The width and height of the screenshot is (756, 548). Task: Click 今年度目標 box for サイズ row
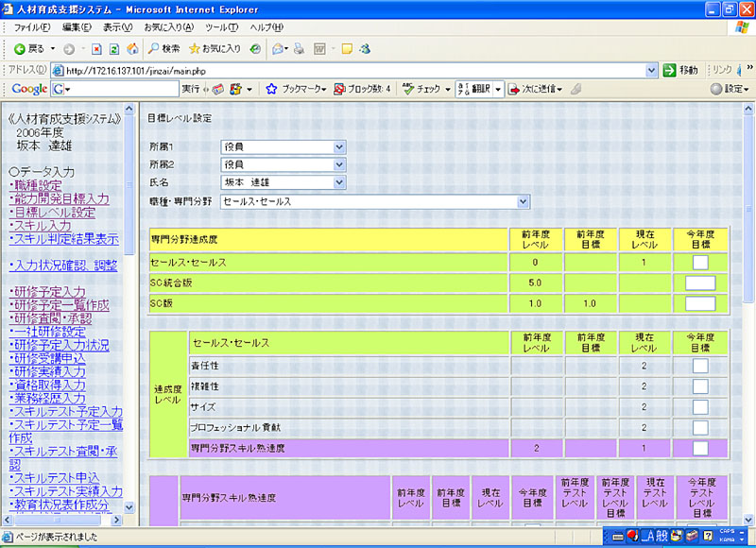coord(700,406)
